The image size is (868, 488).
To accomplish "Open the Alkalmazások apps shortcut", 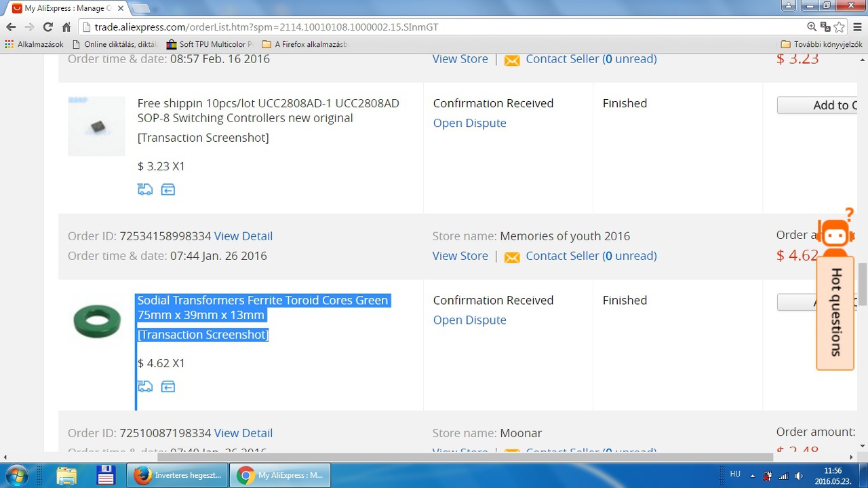I will point(34,44).
